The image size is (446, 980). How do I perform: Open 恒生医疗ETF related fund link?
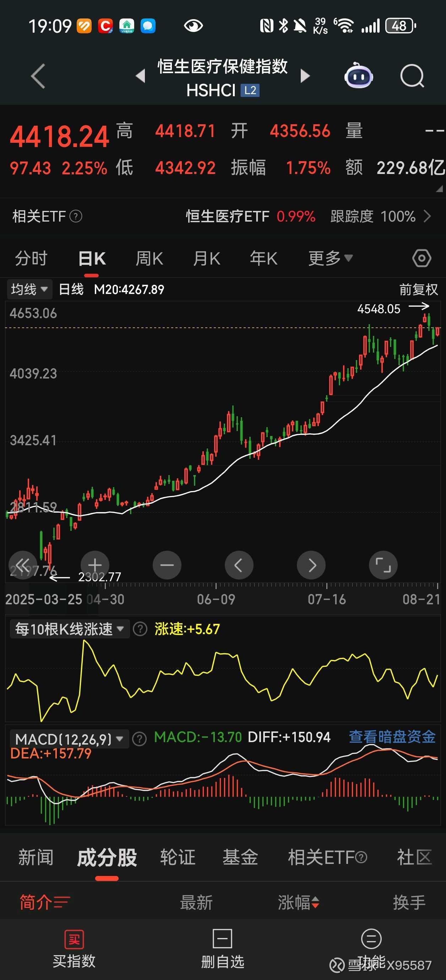(227, 217)
